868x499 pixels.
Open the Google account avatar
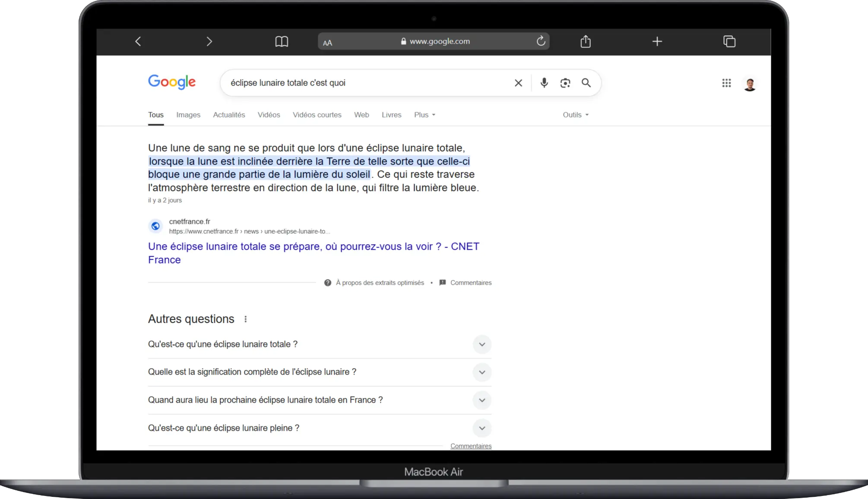click(x=750, y=84)
